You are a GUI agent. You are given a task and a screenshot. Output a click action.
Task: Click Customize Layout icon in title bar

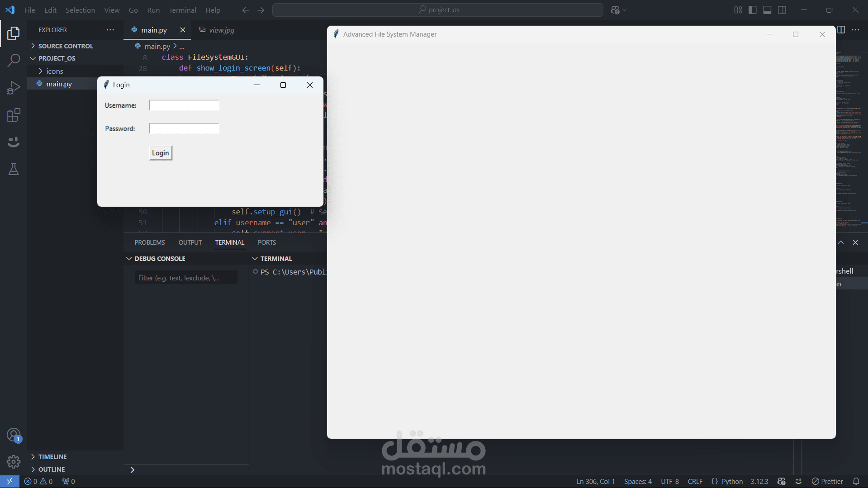click(738, 10)
